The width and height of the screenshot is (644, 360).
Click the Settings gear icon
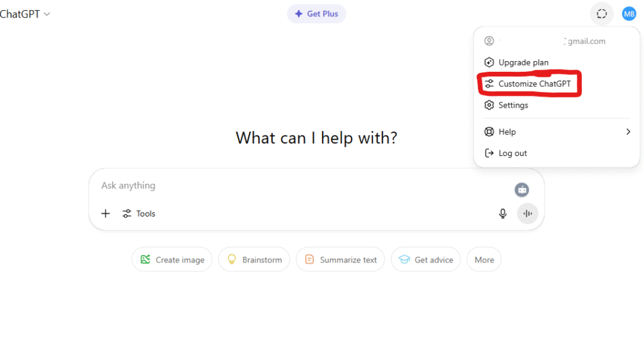click(x=489, y=105)
